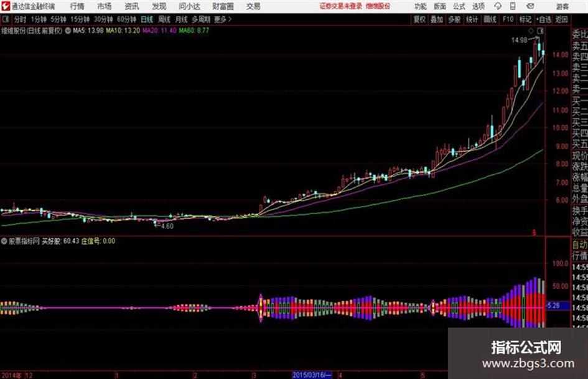This screenshot has height=379, width=588.
Task: Click the red Tongdaxin logo icon
Action: click(x=5, y=6)
